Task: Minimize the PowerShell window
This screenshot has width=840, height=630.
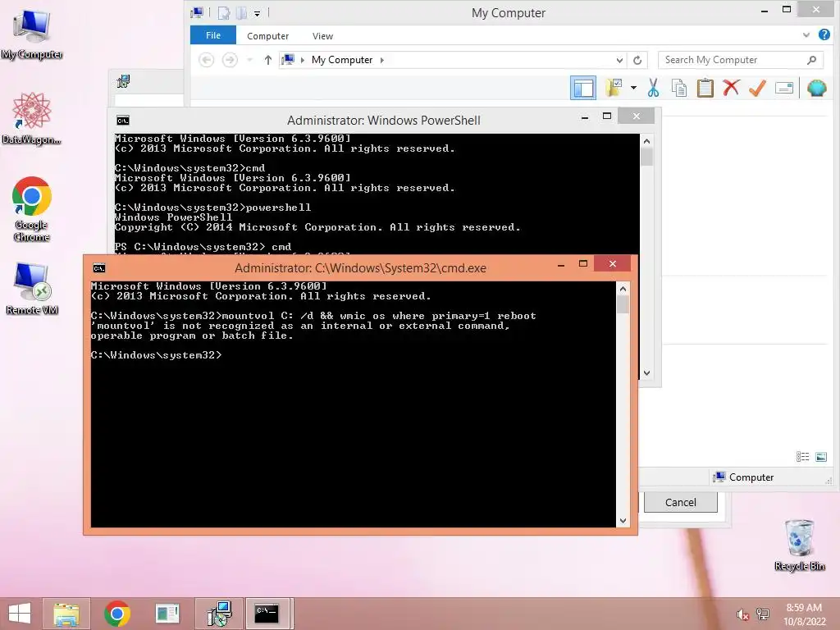Action: coord(585,116)
